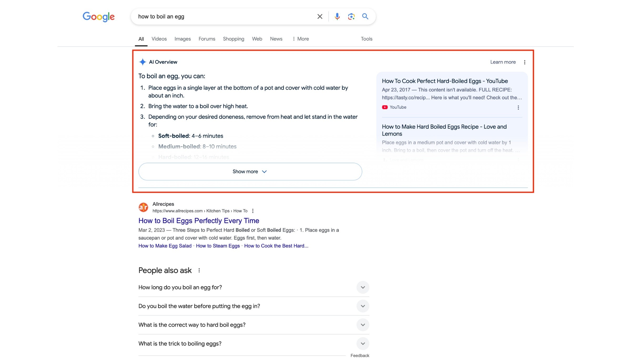Open AI Overview three-dot options menu
Image resolution: width=631 pixels, height=364 pixels.
pos(525,62)
